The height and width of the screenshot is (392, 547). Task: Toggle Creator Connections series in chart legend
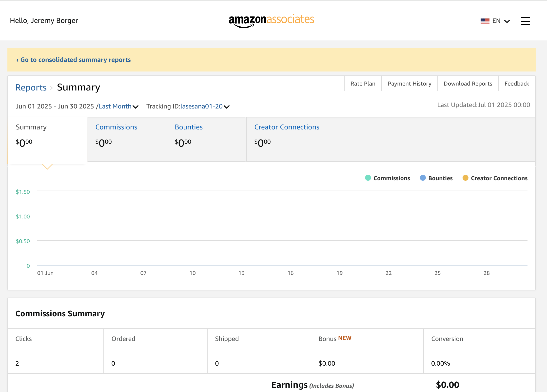point(495,178)
